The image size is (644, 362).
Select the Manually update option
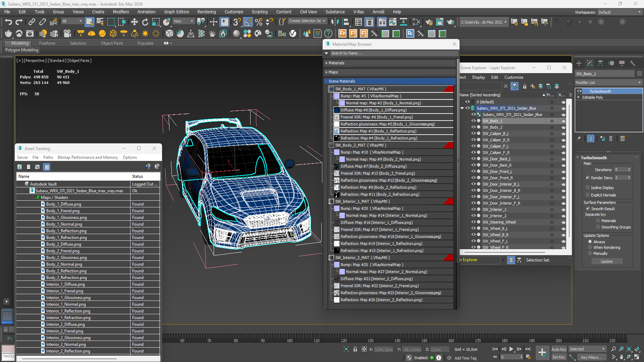590,253
